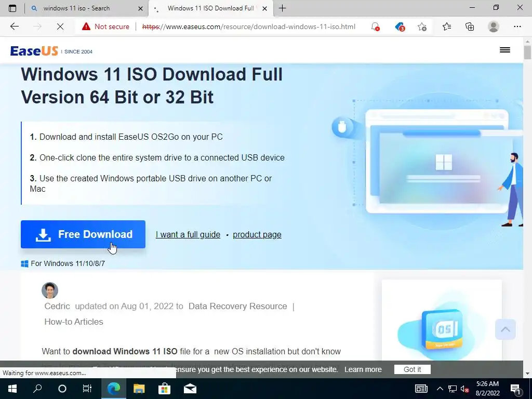532x399 pixels.
Task: Open the browser profile avatar
Action: point(494,26)
